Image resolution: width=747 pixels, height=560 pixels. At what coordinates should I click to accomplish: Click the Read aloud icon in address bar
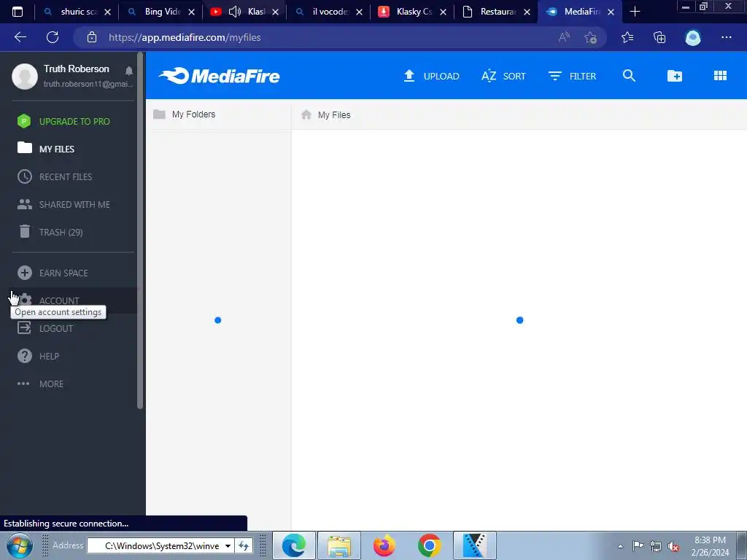pos(564,37)
